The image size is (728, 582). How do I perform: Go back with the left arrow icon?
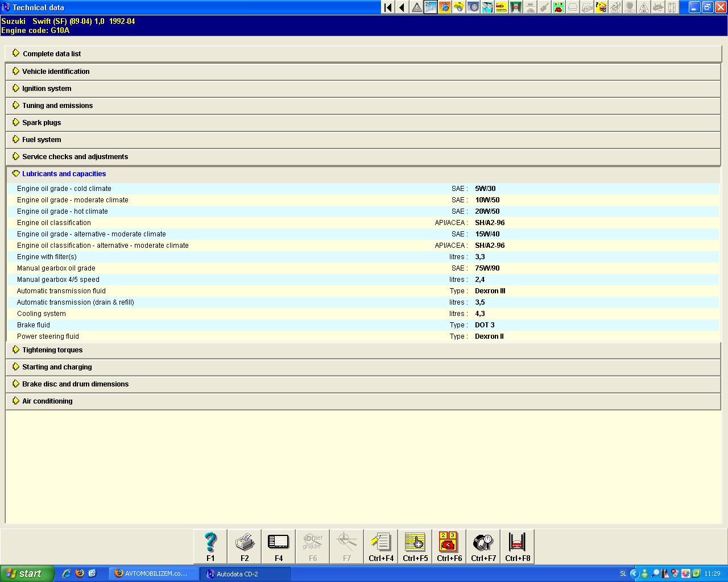(x=402, y=7)
